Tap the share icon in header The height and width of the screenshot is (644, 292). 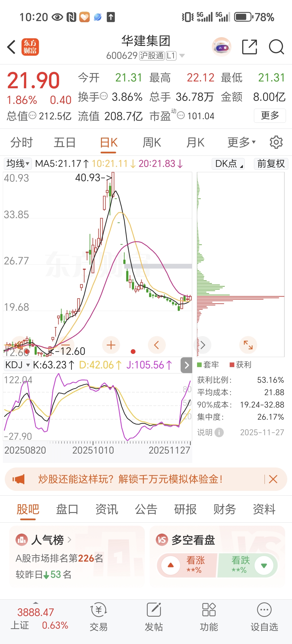click(x=250, y=47)
